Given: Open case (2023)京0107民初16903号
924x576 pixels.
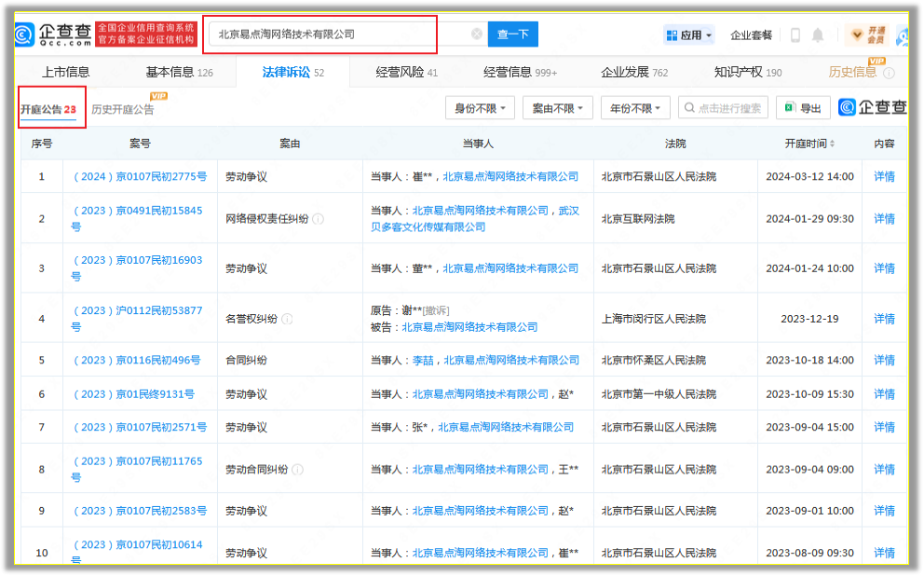Looking at the screenshot, I should pyautogui.click(x=137, y=268).
